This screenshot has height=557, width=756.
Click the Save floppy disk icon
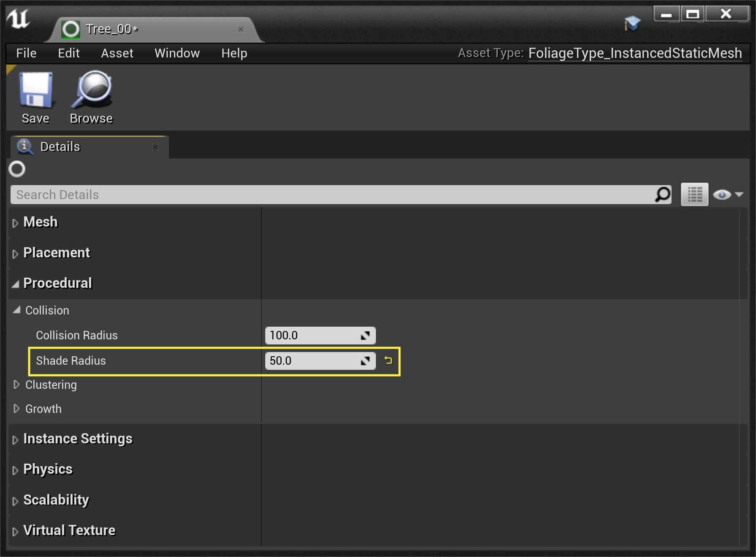[x=35, y=90]
